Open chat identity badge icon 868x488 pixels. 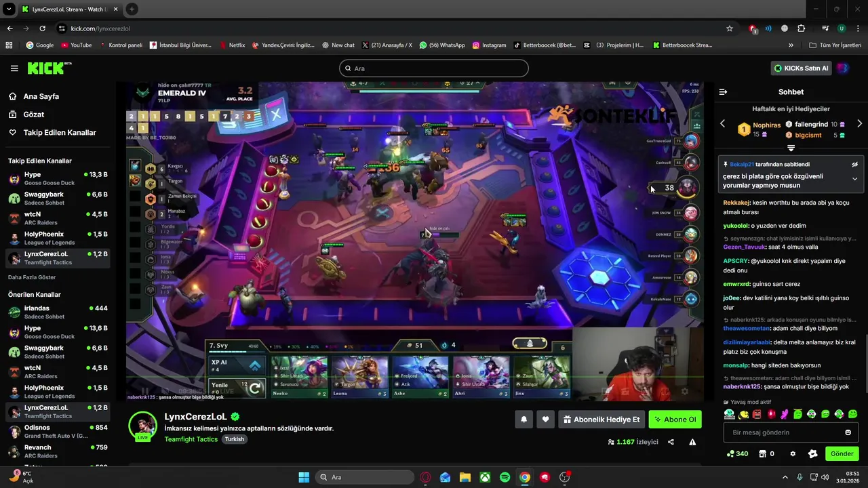813,454
